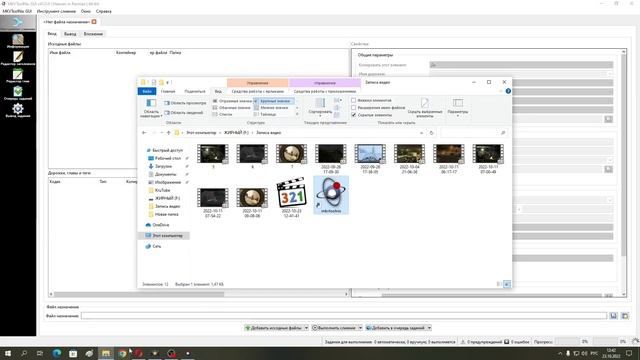Screen dimensions: 640x360
Task: Open the Chapter editor (Редактор глав)
Action: [18, 76]
